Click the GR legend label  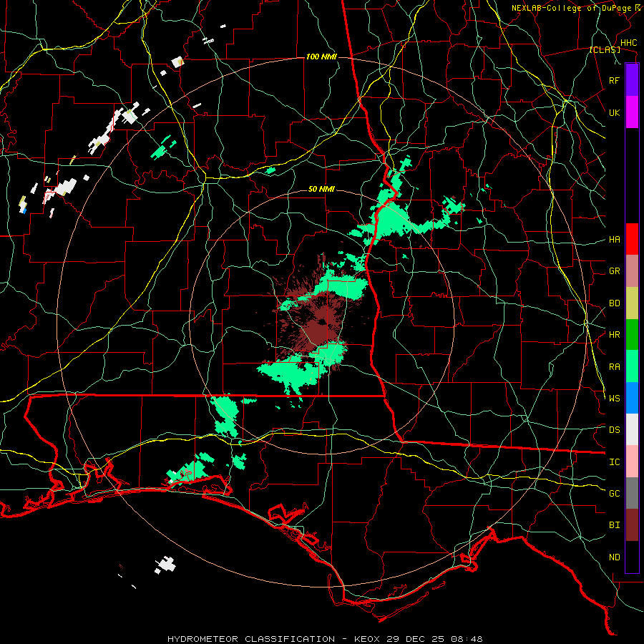coord(615,271)
